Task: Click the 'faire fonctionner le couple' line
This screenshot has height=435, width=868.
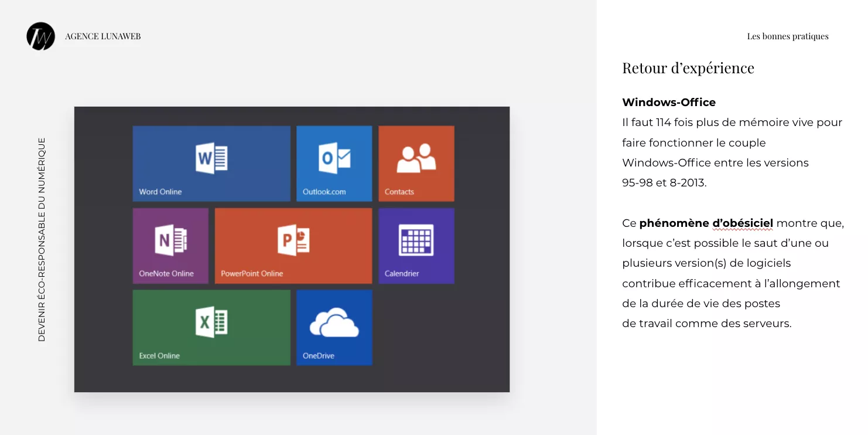Action: [x=694, y=142]
